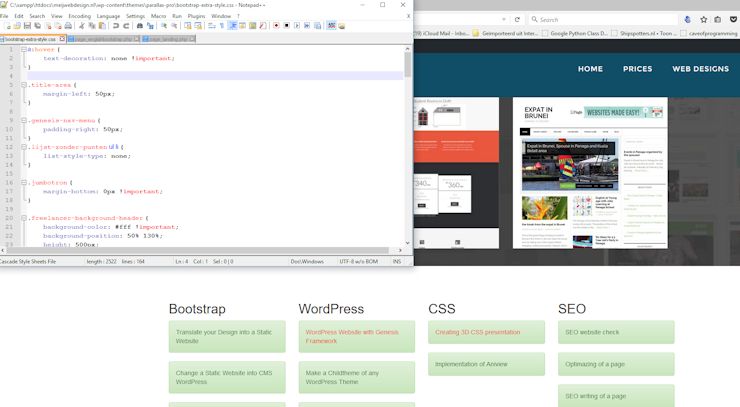Viewport: 740px width, 407px height.
Task: Play back the recorded macro icon
Action: click(297, 25)
